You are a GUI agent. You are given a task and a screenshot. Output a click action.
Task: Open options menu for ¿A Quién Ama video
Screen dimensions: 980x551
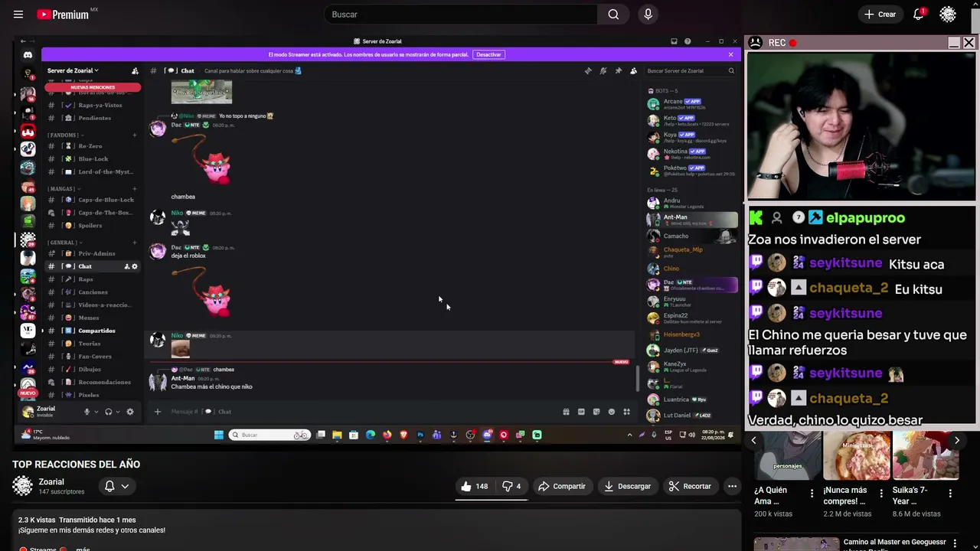(x=812, y=494)
